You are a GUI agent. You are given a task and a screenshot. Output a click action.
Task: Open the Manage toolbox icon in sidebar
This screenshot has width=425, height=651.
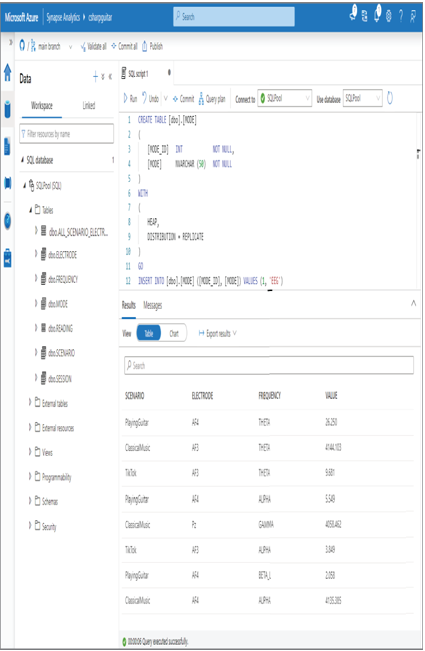point(7,257)
